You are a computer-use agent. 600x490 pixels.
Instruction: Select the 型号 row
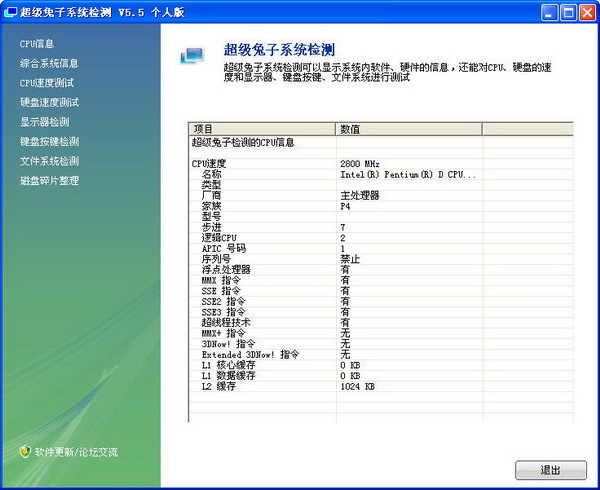pyautogui.click(x=381, y=217)
